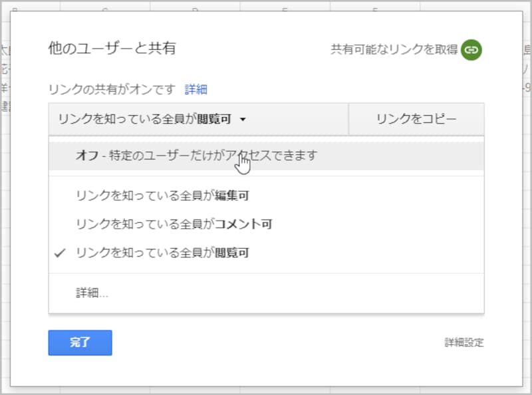Click 詳細 next to リンクの共有がオンです

click(x=198, y=89)
